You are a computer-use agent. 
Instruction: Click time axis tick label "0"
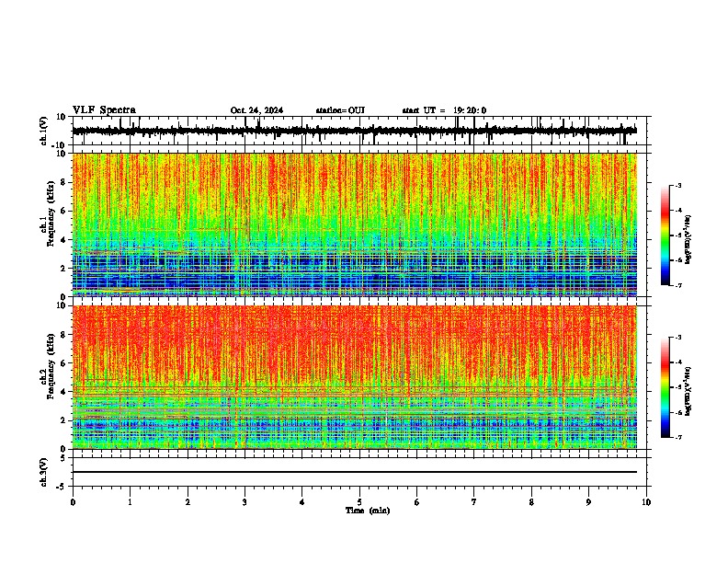point(73,502)
